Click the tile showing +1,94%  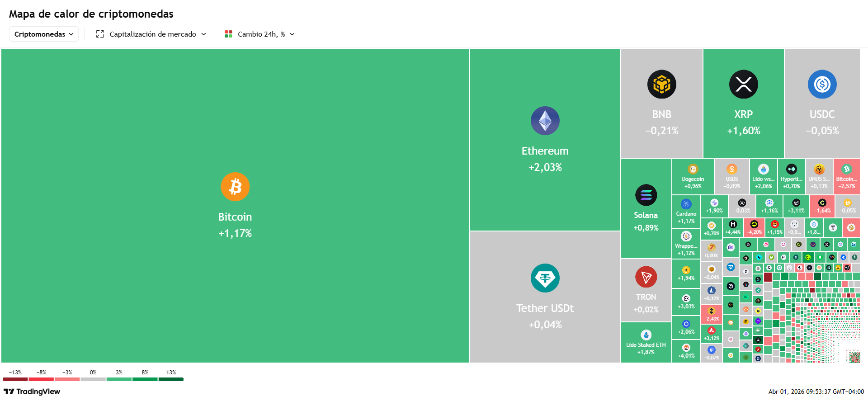coord(686,273)
